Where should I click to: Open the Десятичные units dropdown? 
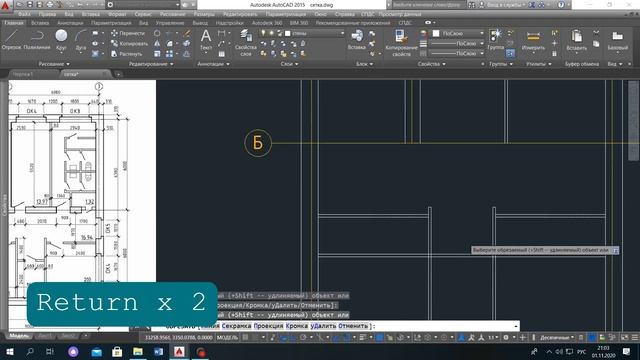pos(557,338)
